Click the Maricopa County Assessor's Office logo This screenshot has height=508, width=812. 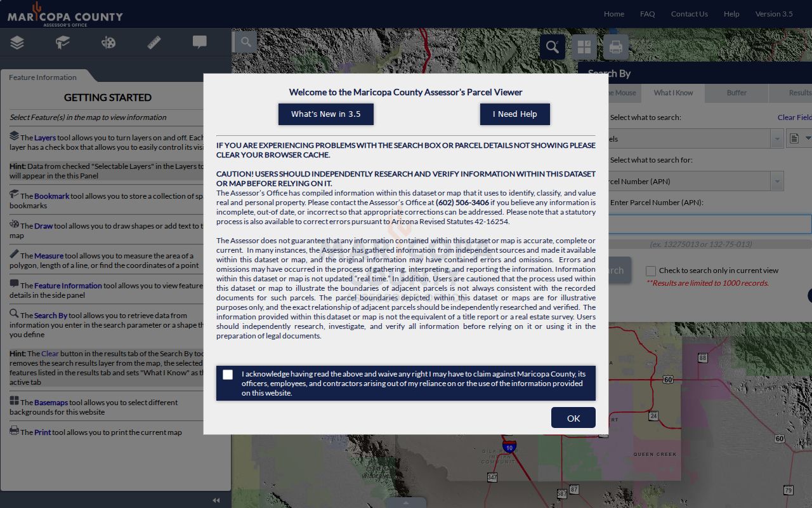point(65,14)
